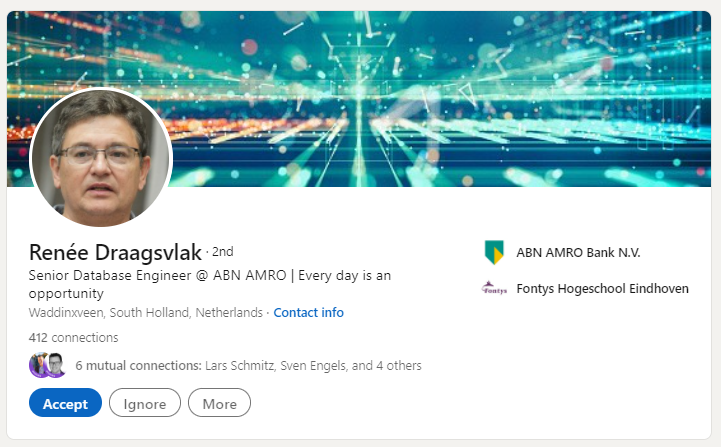Open the More options menu

pos(219,403)
